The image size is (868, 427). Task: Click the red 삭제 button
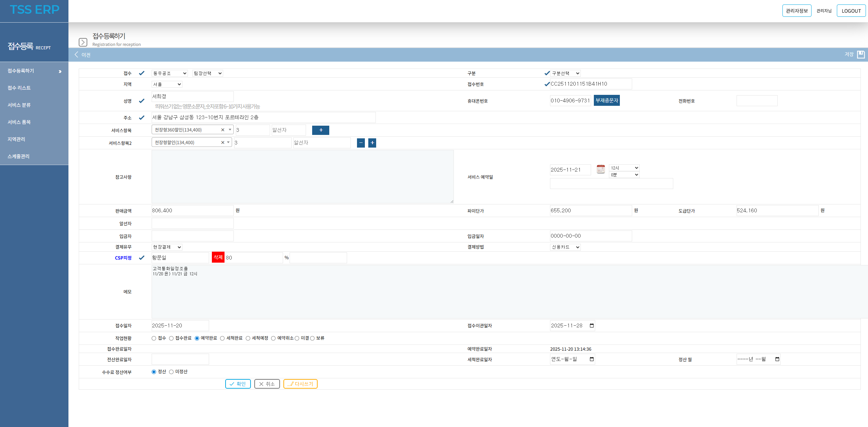218,258
